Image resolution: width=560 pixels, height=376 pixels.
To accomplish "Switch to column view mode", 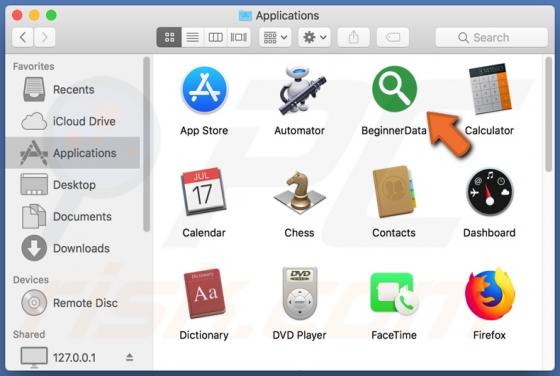I will click(215, 37).
